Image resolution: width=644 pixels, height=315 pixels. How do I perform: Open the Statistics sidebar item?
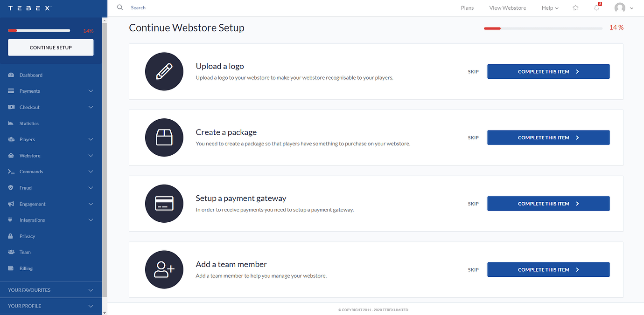(29, 123)
